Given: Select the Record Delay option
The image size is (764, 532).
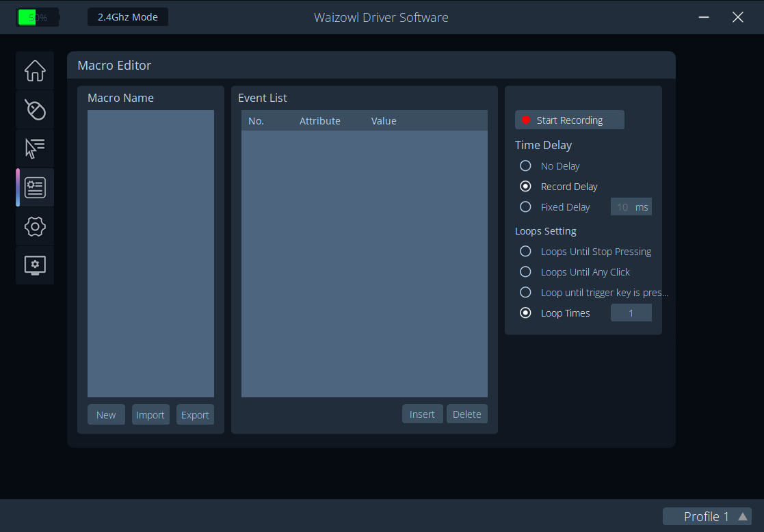Looking at the screenshot, I should 559,187.
